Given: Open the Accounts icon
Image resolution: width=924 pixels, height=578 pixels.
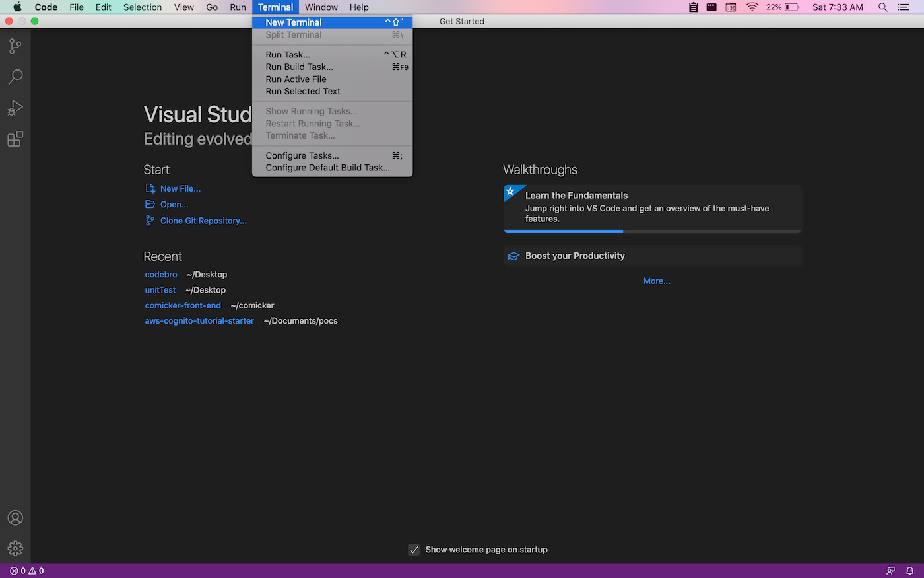Looking at the screenshot, I should 15,518.
